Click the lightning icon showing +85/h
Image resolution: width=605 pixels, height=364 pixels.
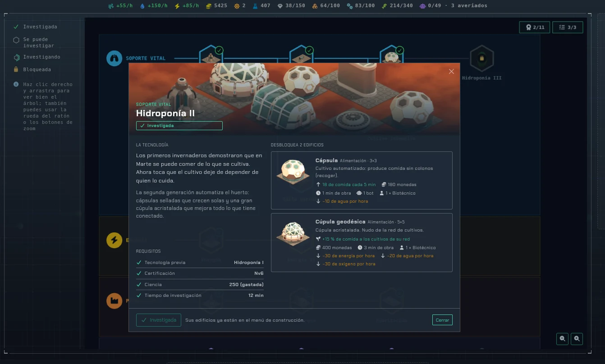177,6
